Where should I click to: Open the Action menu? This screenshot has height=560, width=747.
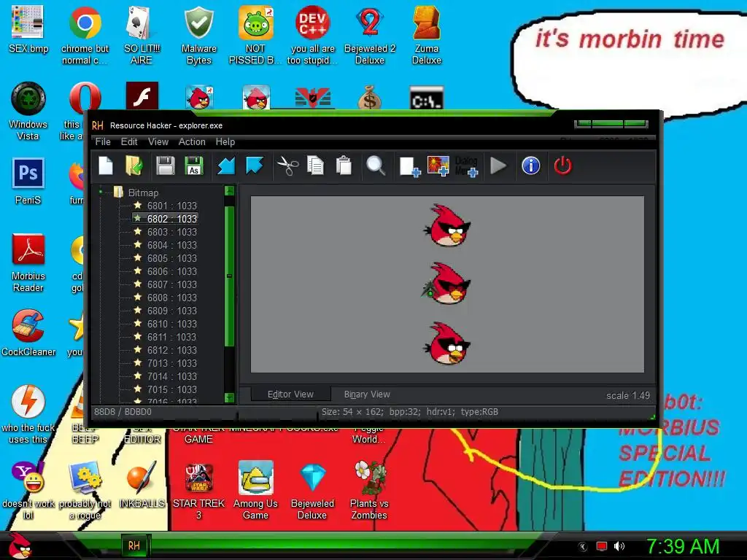pyautogui.click(x=192, y=142)
